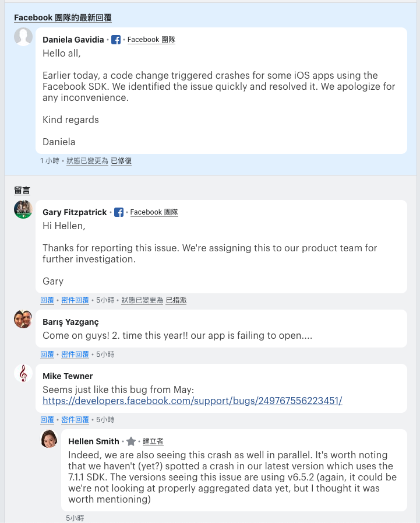The width and height of the screenshot is (420, 523).
Task: Open Gary Fitzpatrick's profile picture
Action: pyautogui.click(x=23, y=209)
